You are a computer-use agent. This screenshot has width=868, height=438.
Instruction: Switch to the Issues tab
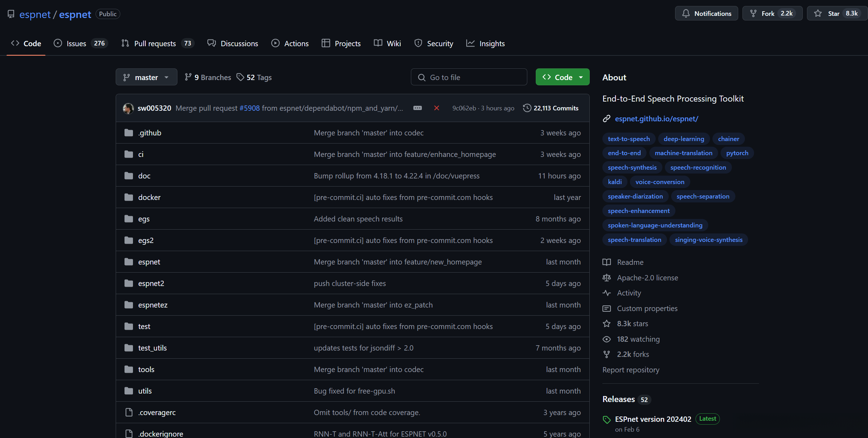click(76, 43)
